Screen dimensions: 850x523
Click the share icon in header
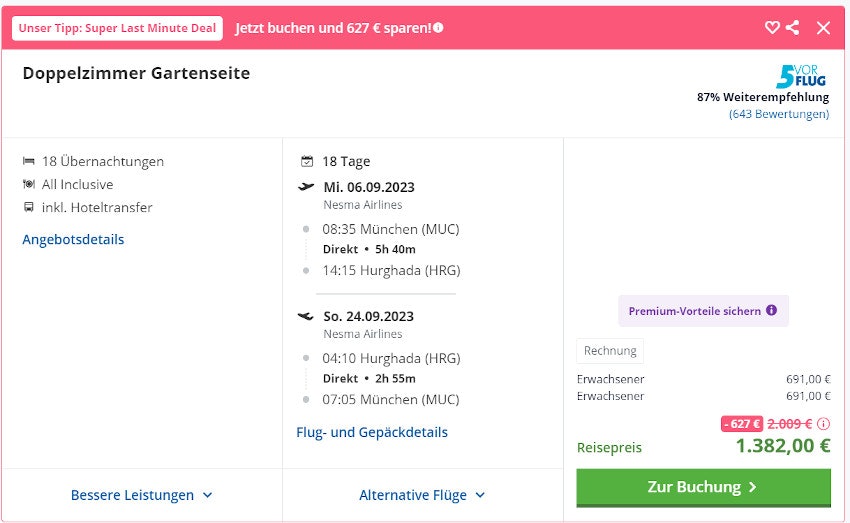coord(792,28)
